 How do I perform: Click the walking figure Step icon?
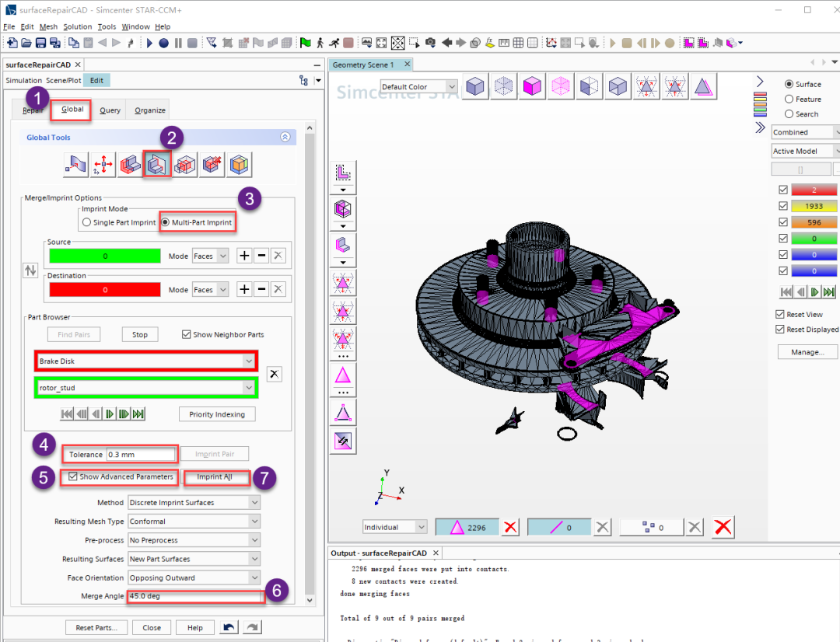click(320, 43)
